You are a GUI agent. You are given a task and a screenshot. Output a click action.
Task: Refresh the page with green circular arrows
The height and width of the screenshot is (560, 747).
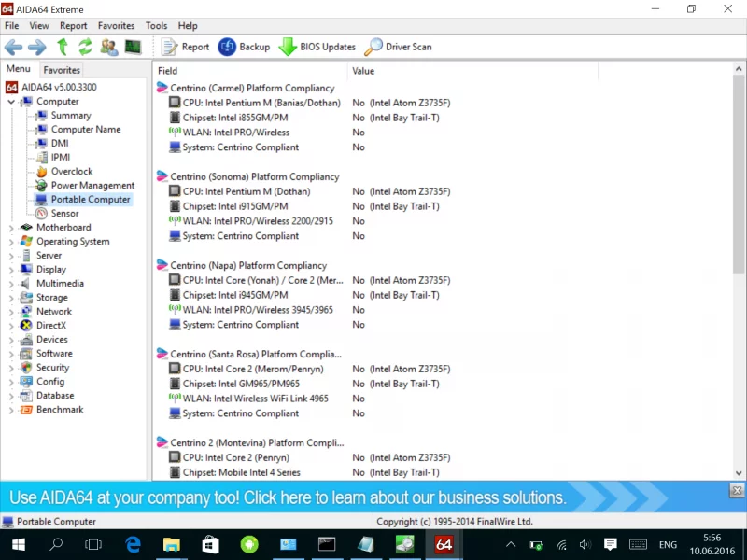(85, 48)
